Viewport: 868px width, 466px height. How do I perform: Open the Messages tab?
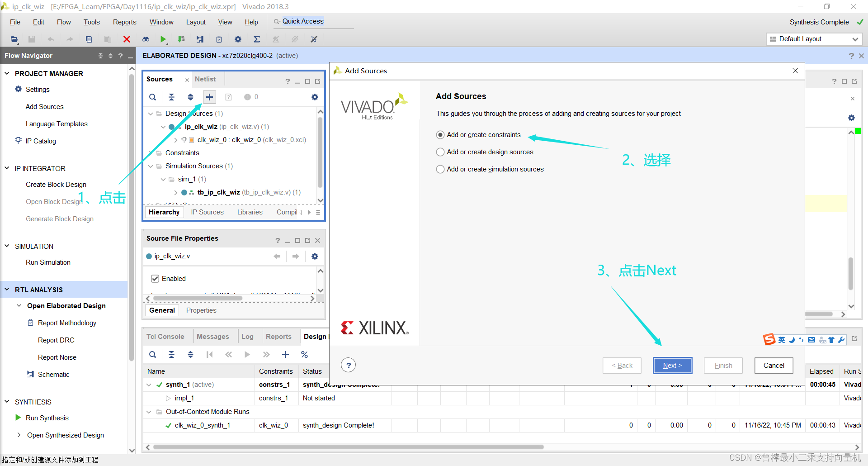point(212,337)
